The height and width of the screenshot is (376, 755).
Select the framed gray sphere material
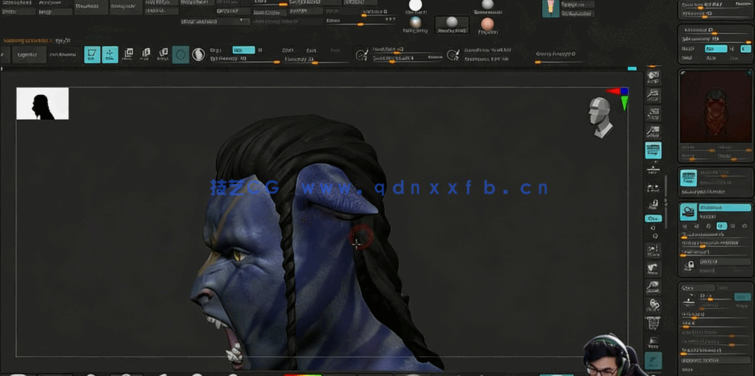(452, 24)
